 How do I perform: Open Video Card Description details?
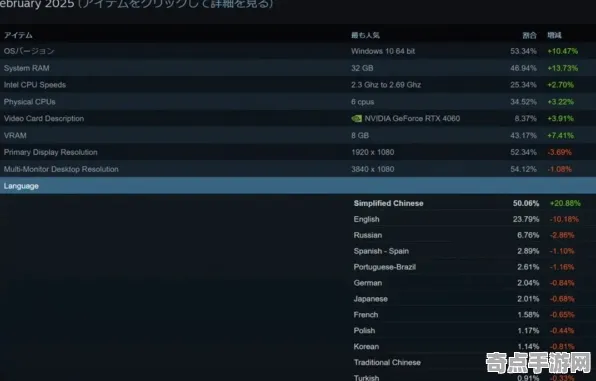point(298,118)
